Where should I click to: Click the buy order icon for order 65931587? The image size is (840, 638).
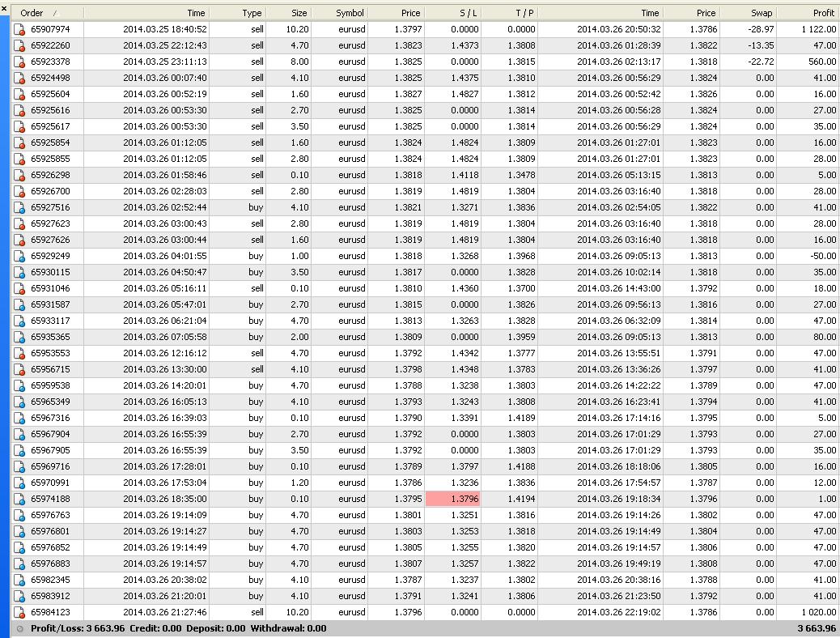[19, 304]
